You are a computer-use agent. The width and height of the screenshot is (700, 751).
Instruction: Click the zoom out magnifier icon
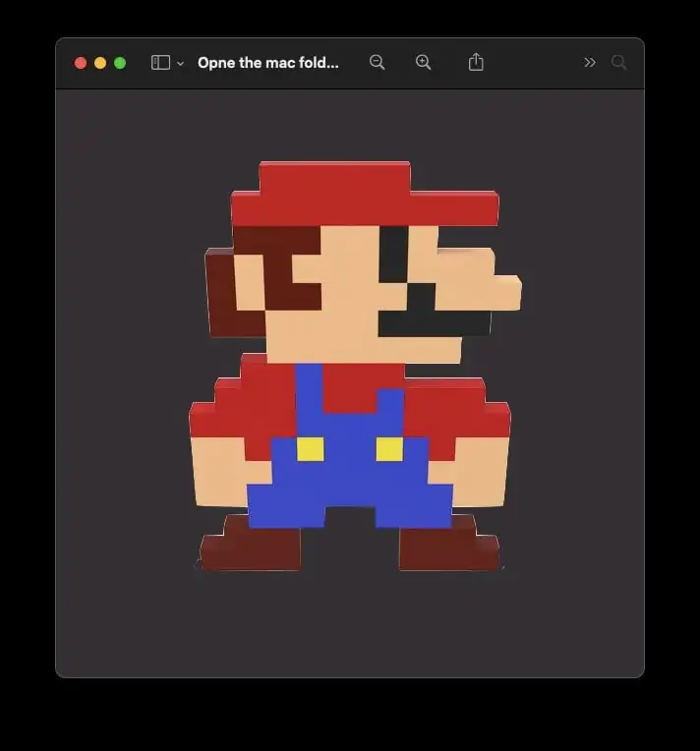pyautogui.click(x=378, y=62)
